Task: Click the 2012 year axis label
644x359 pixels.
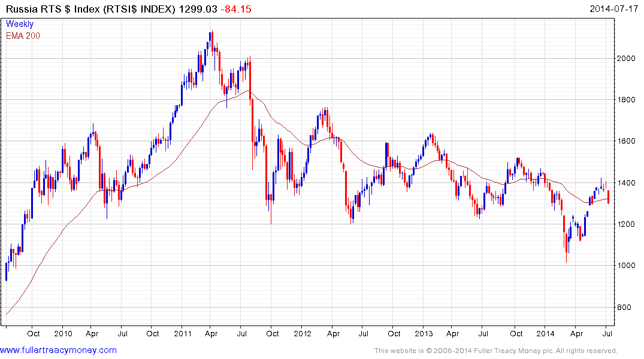Action: 303,333
